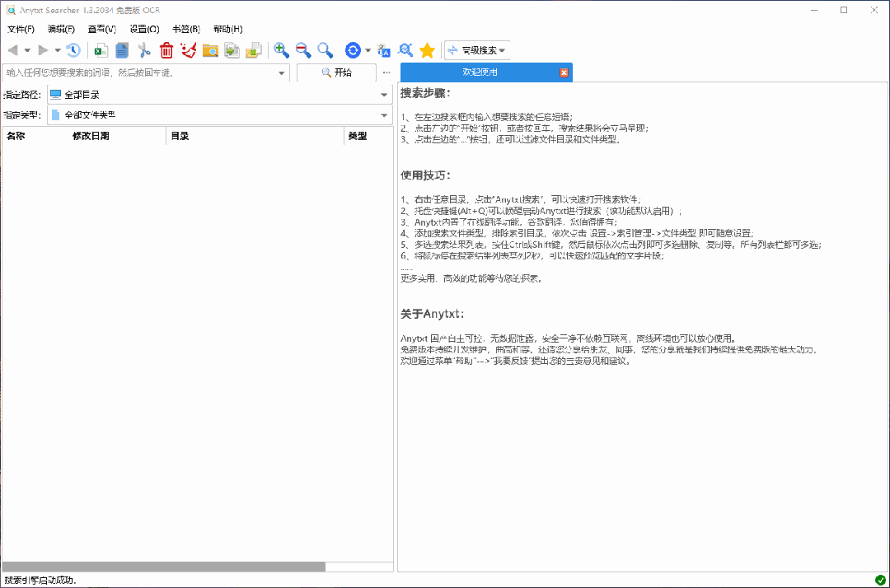Open the 编辑(E) menu
The image size is (890, 588).
(61, 29)
